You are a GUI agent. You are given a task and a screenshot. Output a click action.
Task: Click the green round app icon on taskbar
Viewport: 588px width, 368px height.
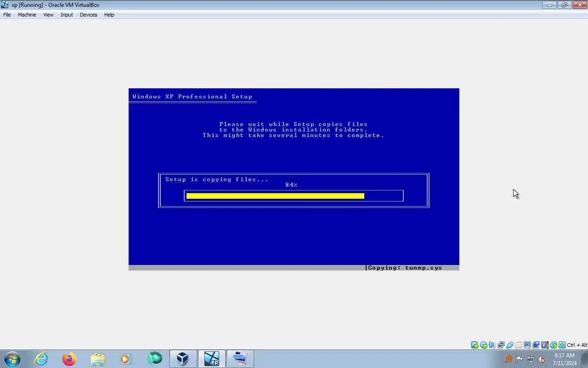155,358
